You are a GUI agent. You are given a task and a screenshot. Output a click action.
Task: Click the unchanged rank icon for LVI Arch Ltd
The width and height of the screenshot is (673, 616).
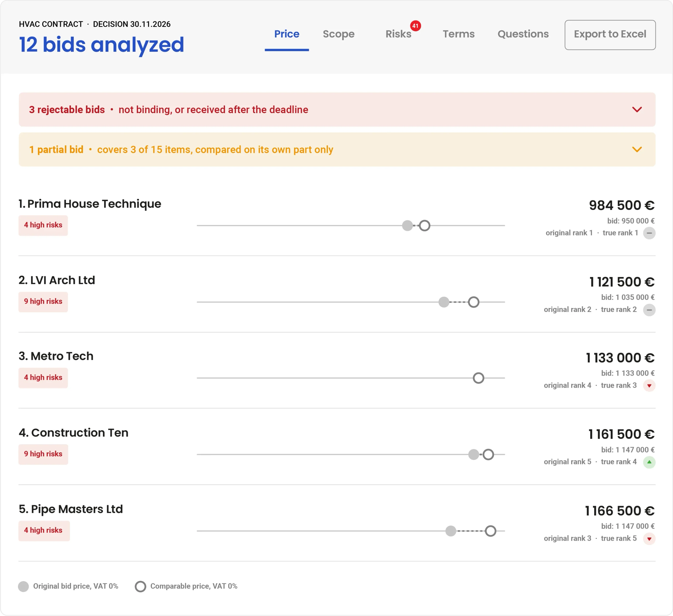pyautogui.click(x=649, y=310)
